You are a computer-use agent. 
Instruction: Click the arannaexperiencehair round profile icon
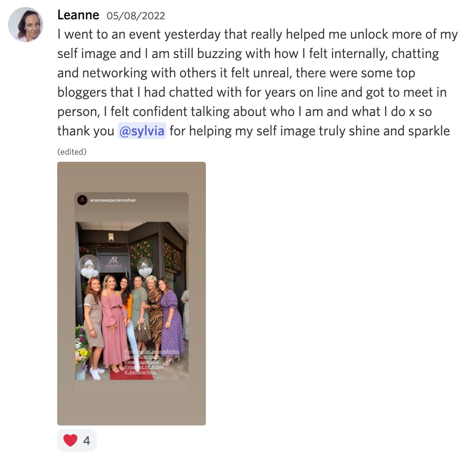82,200
